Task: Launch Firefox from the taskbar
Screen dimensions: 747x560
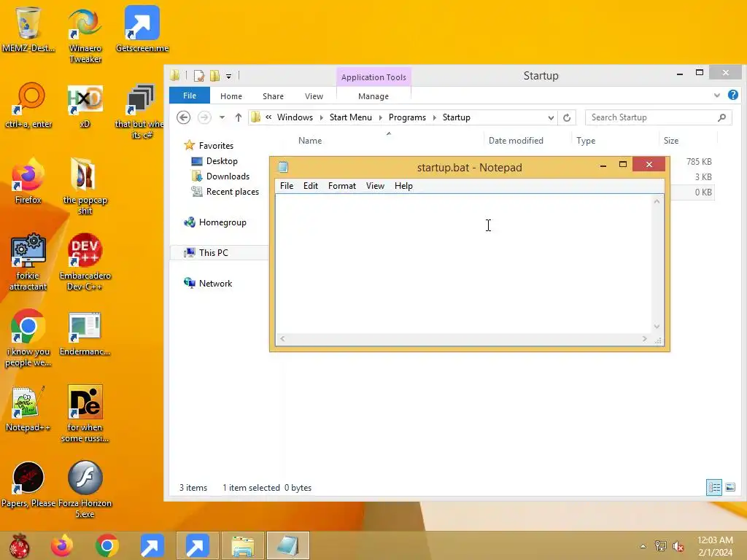Action: [62, 545]
